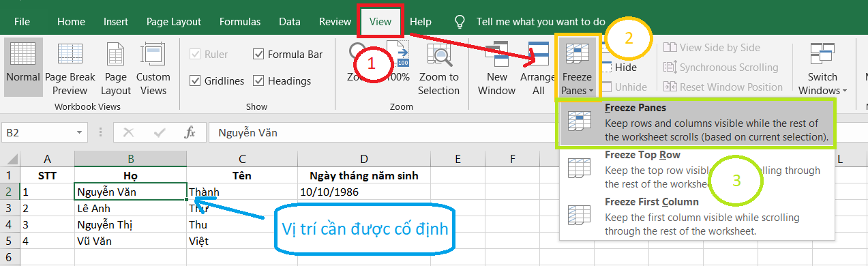Image resolution: width=868 pixels, height=266 pixels.
Task: Open Switch Windows dropdown
Action: pyautogui.click(x=823, y=68)
